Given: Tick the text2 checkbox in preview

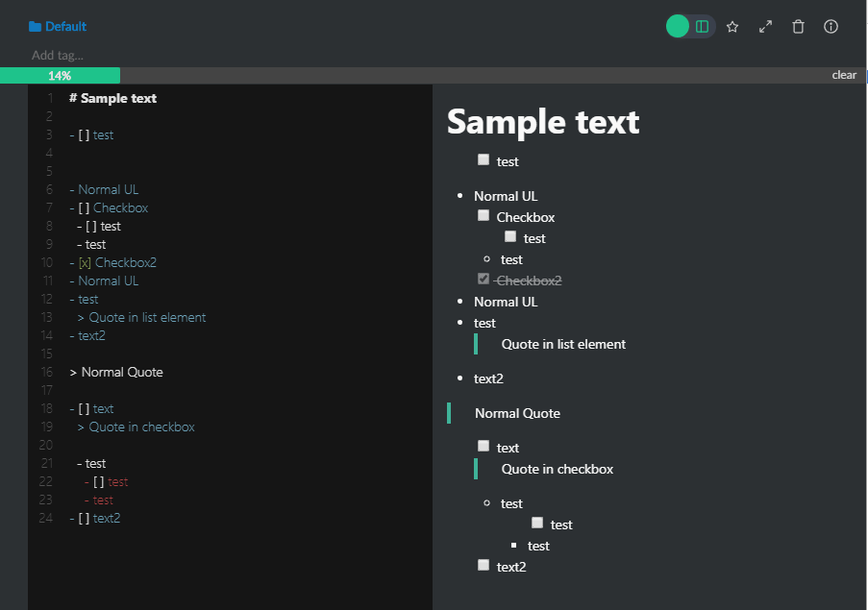Looking at the screenshot, I should (484, 565).
